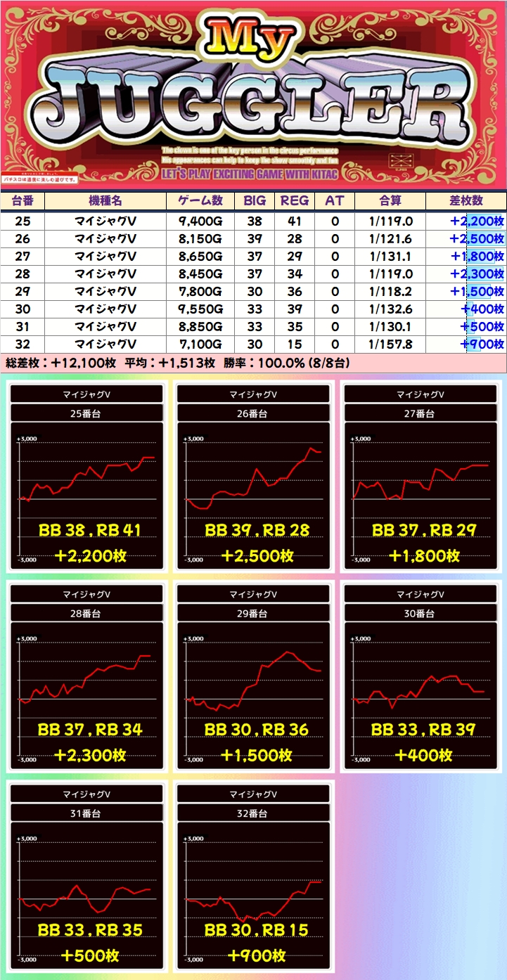Open the 29番台 slump graph
The height and width of the screenshot is (980, 507).
pyautogui.click(x=253, y=676)
